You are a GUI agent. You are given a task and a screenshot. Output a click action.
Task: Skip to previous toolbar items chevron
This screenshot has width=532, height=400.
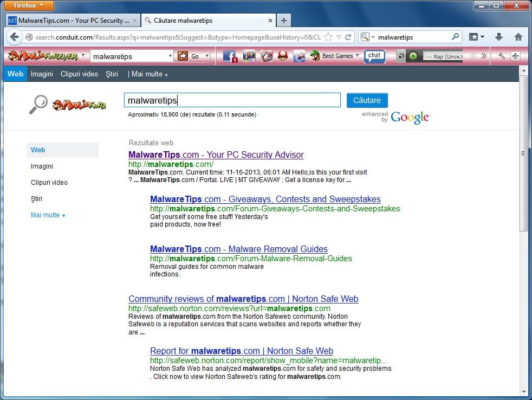point(473,56)
